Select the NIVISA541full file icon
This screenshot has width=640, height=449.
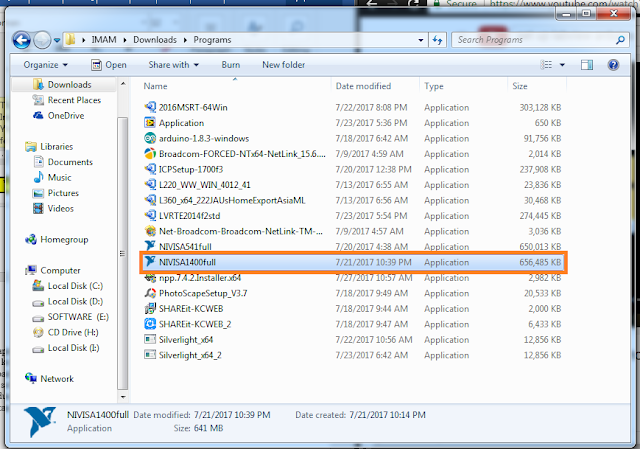pyautogui.click(x=150, y=246)
